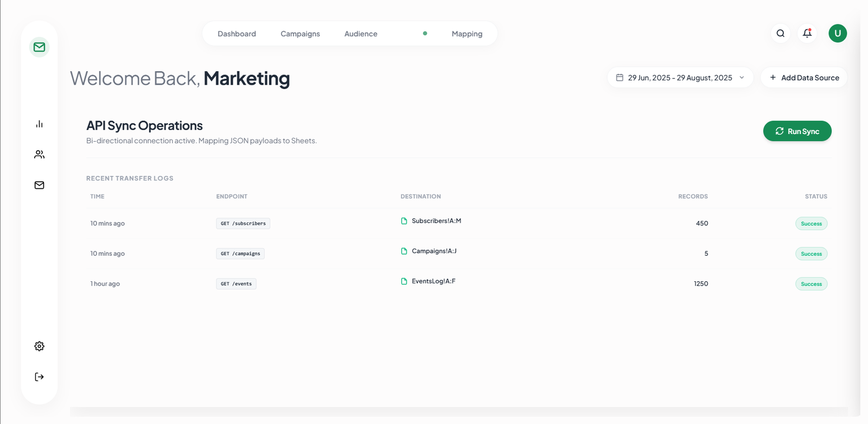Click GET /events endpoint tag
The height and width of the screenshot is (424, 868).
(x=236, y=284)
